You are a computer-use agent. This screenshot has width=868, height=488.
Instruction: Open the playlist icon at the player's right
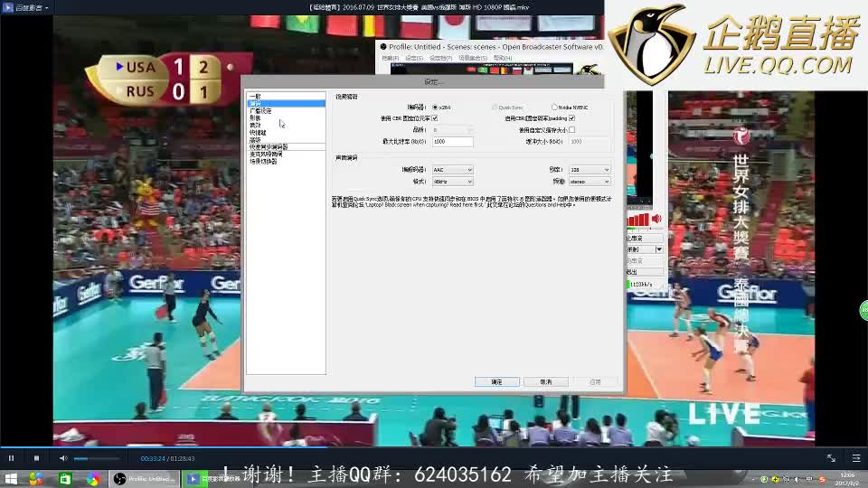(856, 458)
